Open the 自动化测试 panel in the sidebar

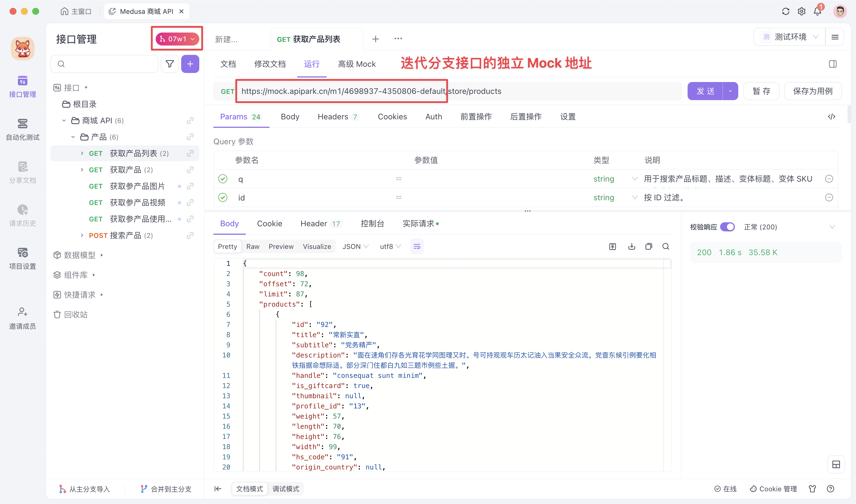coord(22,130)
